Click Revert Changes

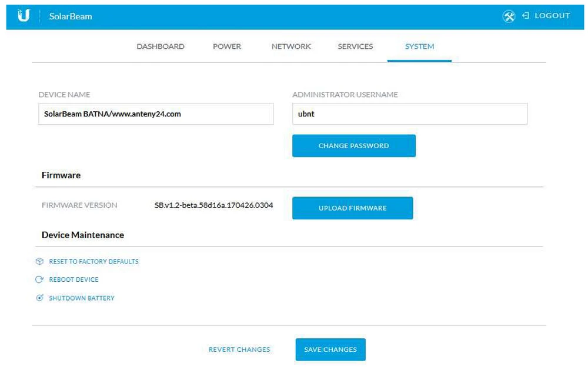(239, 349)
